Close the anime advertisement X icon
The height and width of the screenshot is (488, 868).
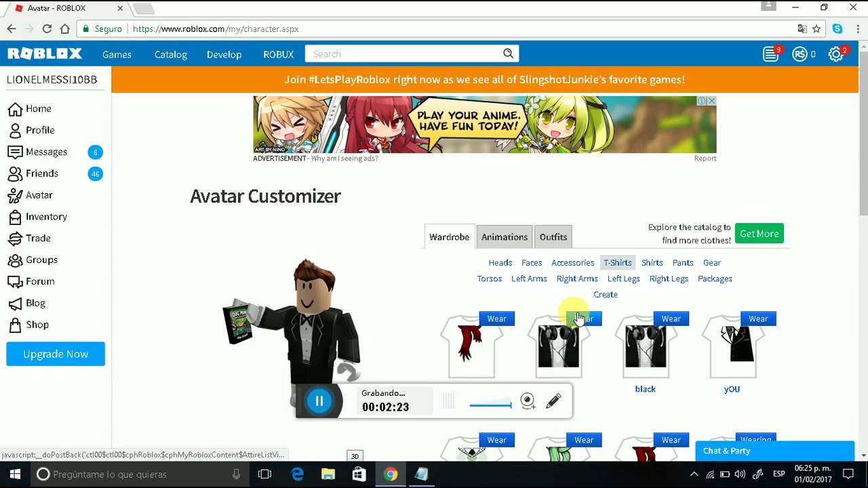711,101
